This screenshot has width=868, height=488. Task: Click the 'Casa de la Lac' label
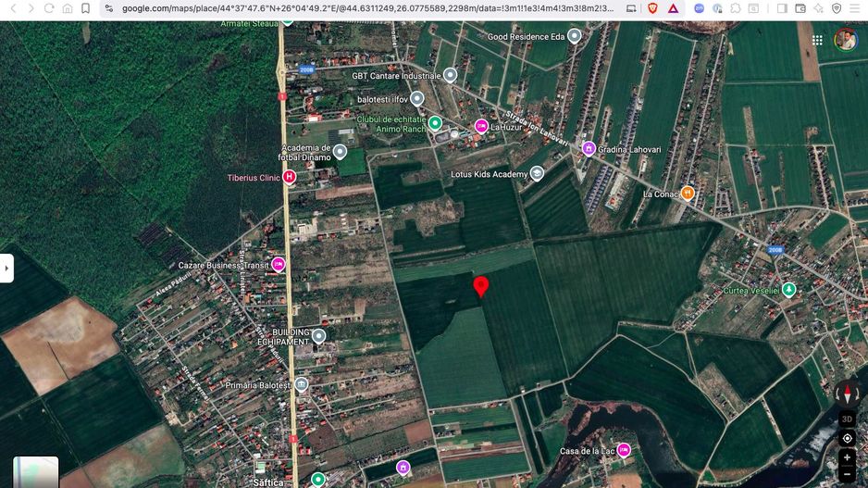click(587, 451)
